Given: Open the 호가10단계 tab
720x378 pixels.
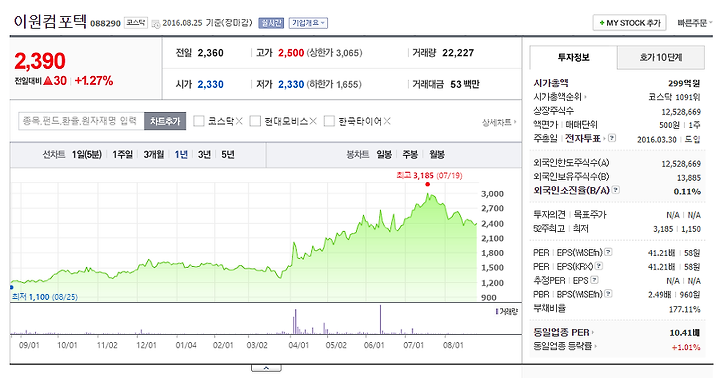Looking at the screenshot, I should (661, 57).
